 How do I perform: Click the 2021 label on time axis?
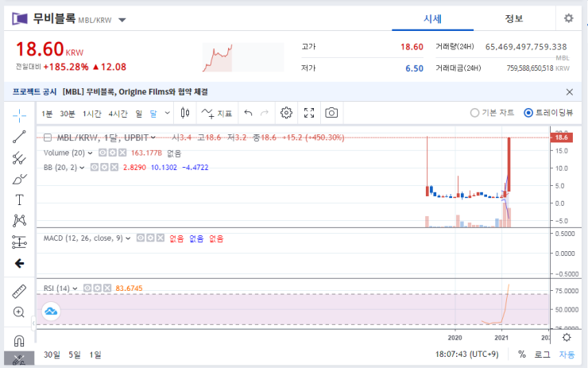pyautogui.click(x=501, y=338)
